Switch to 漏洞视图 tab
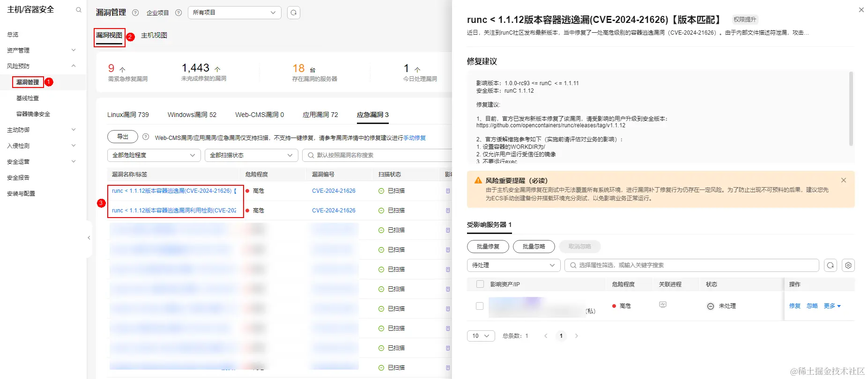 109,35
